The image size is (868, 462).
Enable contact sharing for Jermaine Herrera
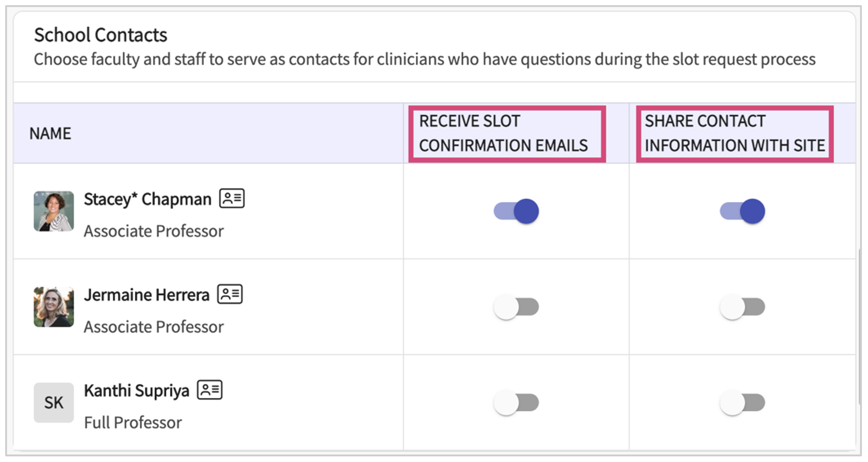[x=742, y=307]
